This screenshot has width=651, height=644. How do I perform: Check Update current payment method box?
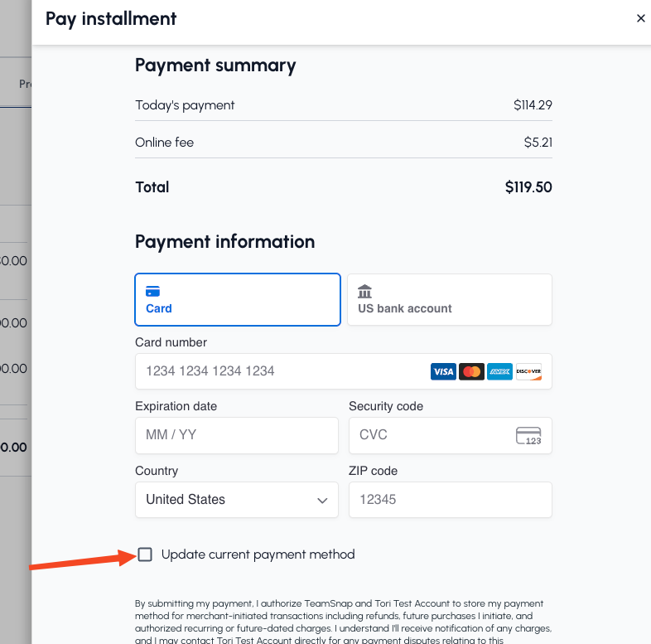tap(145, 554)
